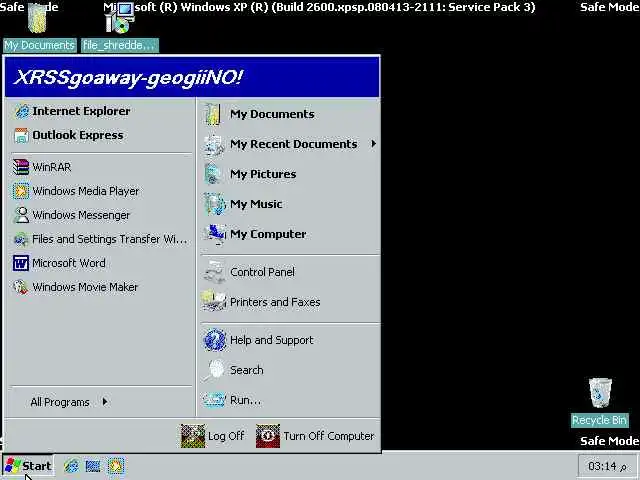Click the My Computer icon in Start menu
The height and width of the screenshot is (480, 640).
tap(214, 234)
